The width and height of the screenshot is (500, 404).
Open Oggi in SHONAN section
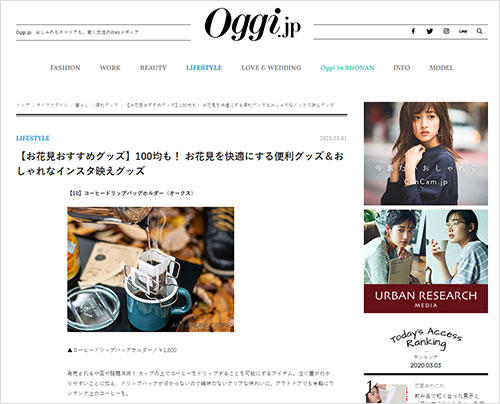click(x=347, y=68)
